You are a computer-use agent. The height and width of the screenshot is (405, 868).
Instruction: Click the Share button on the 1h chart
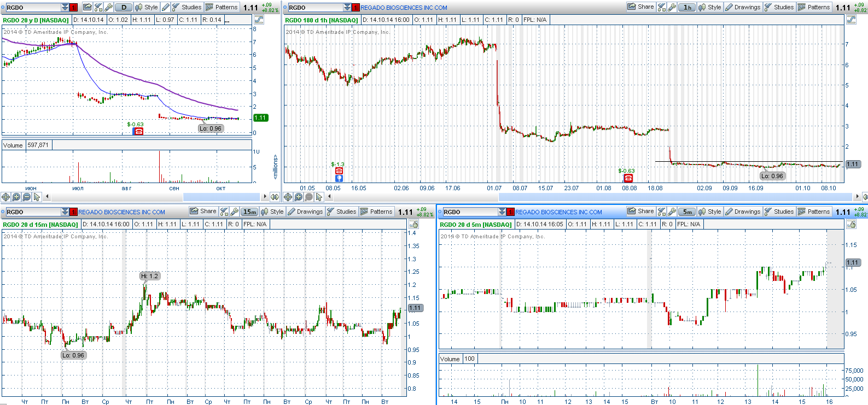tap(640, 7)
